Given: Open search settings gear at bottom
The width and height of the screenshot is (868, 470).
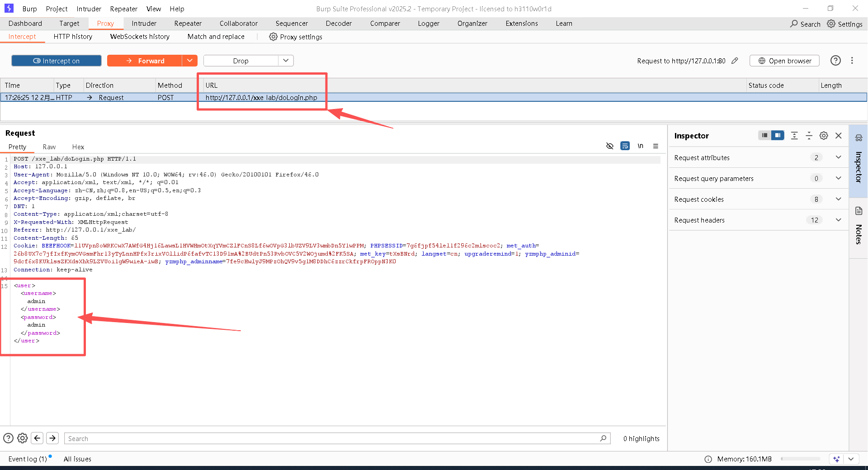Looking at the screenshot, I should coord(23,438).
